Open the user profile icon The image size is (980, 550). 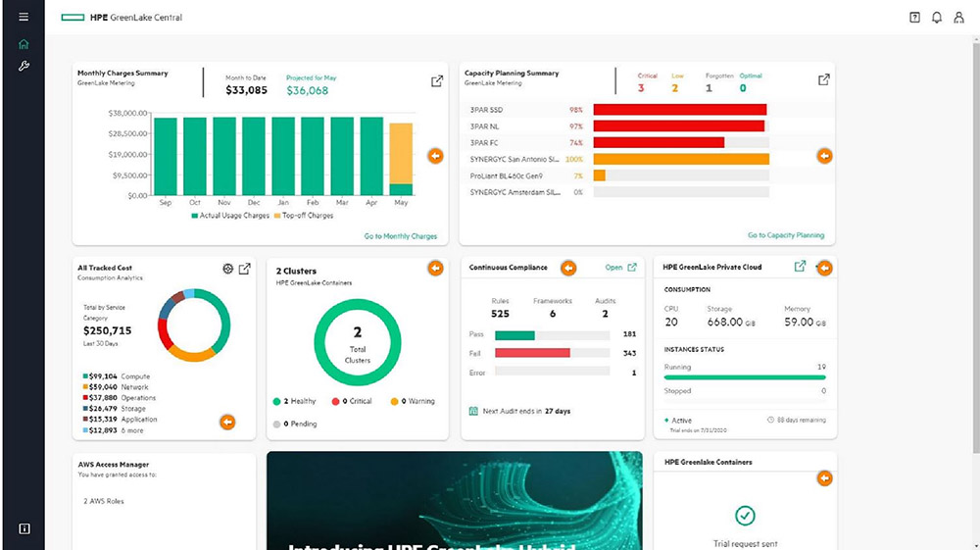(958, 18)
